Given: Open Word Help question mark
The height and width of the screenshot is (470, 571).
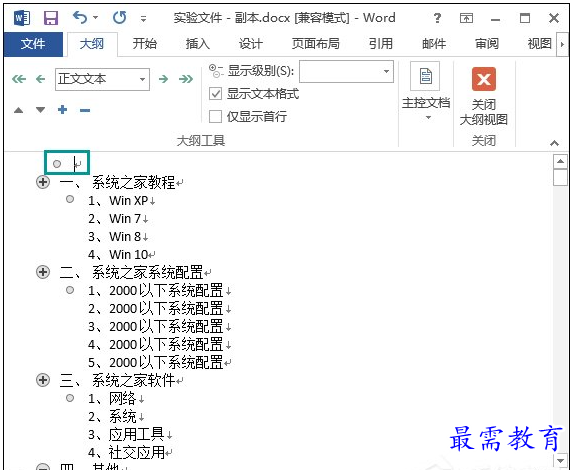Looking at the screenshot, I should click(x=437, y=18).
